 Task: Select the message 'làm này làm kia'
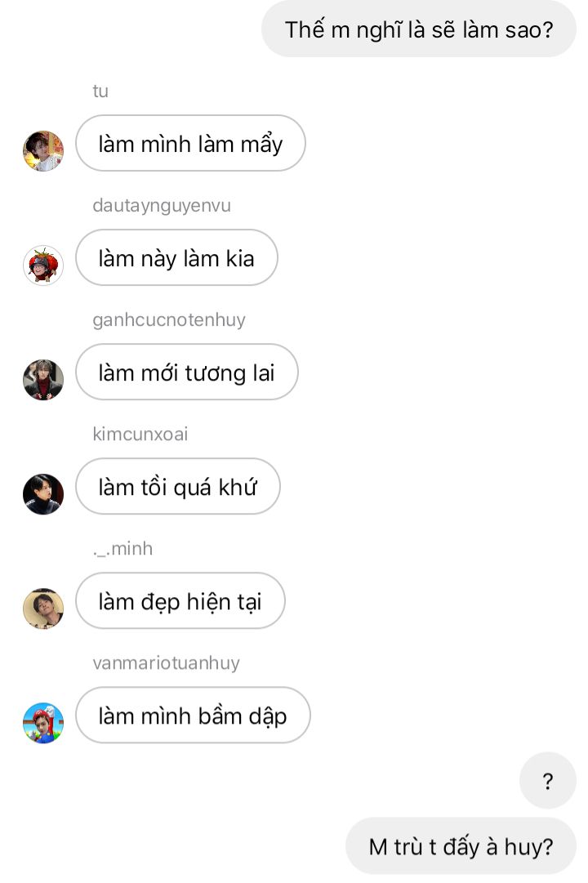point(176,257)
